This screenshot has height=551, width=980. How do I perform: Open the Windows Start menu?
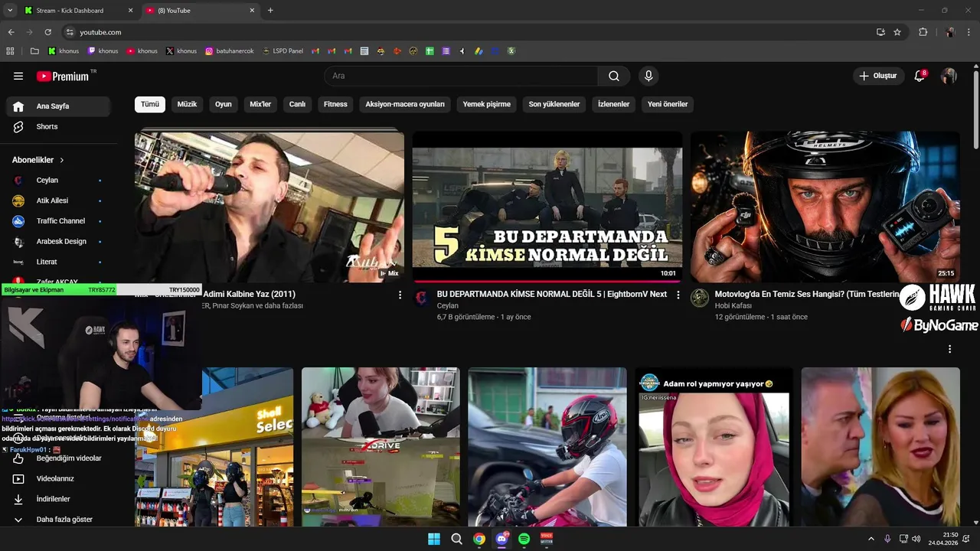click(x=434, y=539)
